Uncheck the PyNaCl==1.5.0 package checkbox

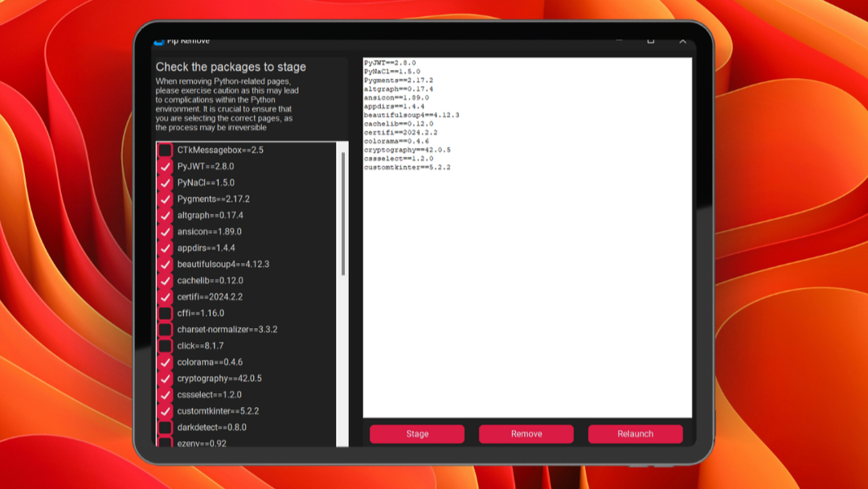(165, 183)
